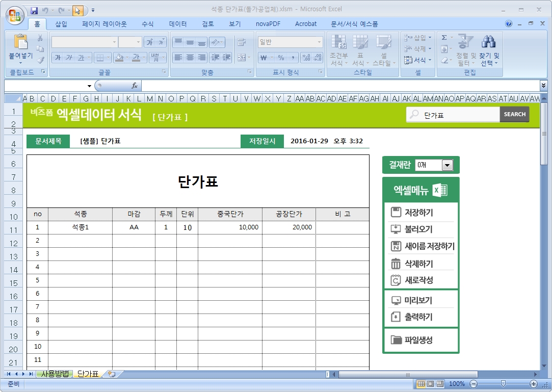Screen dimensions: 552x392
Task: Switch to Page Layout view in status bar
Action: [430, 384]
